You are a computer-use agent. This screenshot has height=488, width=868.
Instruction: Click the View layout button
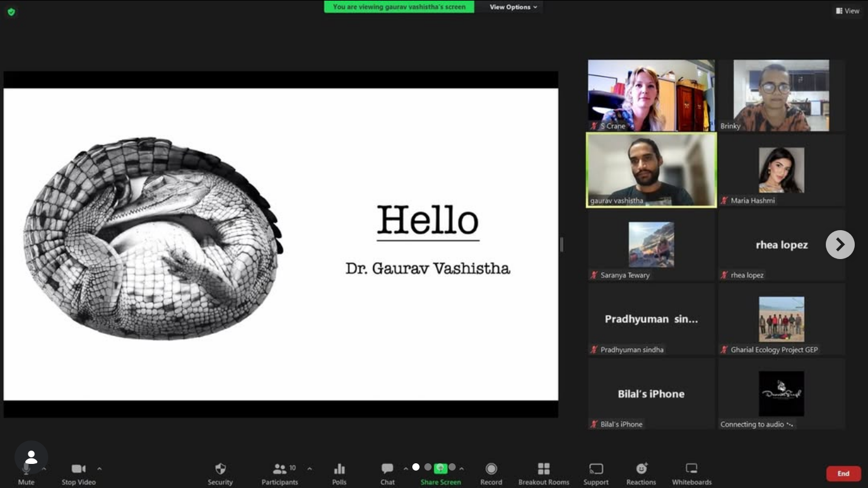tap(848, 11)
